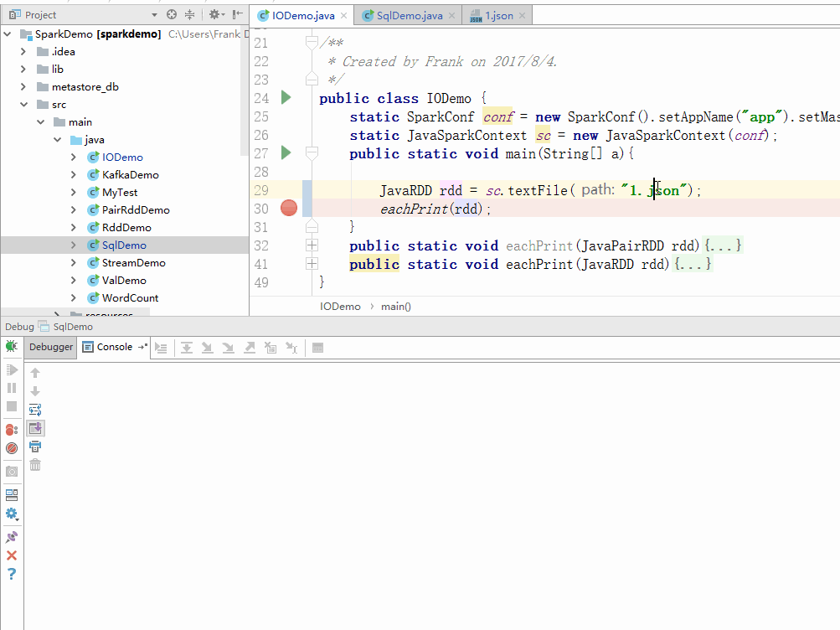
Task: Hide the Project tool window
Action: pyautogui.click(x=238, y=14)
